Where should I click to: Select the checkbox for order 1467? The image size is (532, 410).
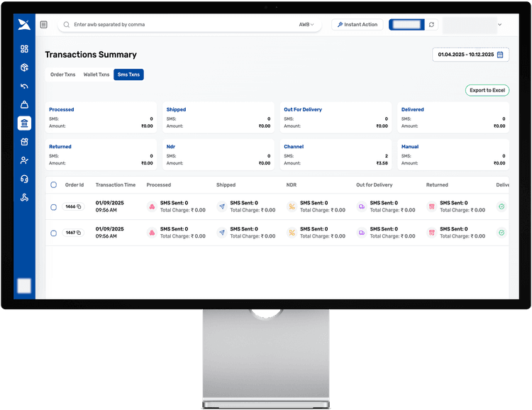[x=53, y=233]
